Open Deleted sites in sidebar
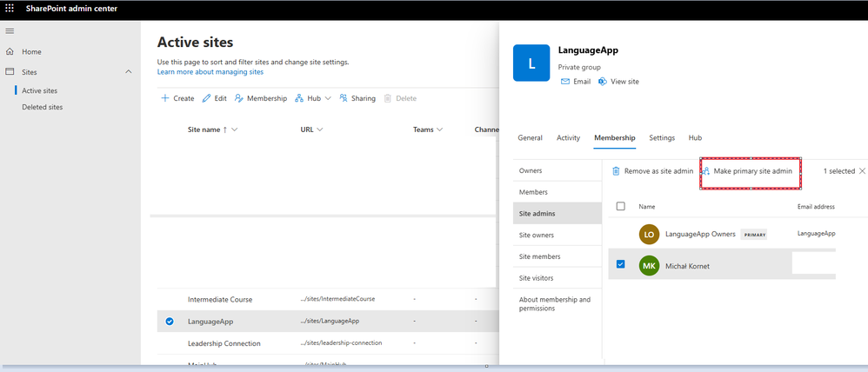This screenshot has width=868, height=372. coord(42,108)
